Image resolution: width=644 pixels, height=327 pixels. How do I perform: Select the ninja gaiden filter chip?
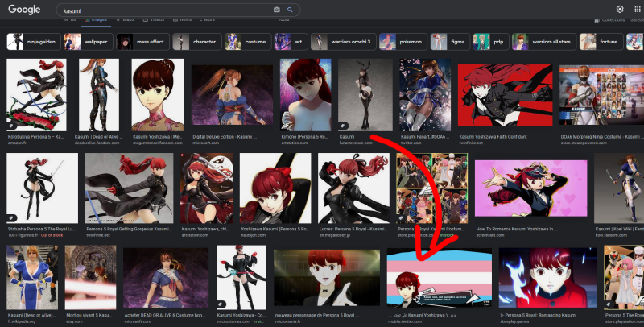click(x=34, y=42)
